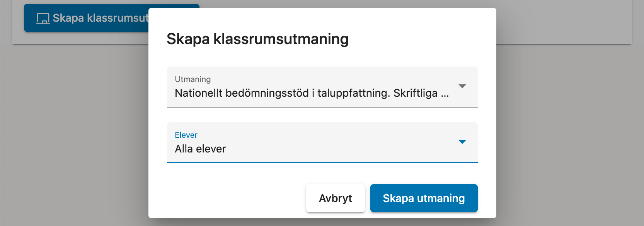The width and height of the screenshot is (644, 226).
Task: Click the classroom board icon behind the dialog
Action: 43,18
